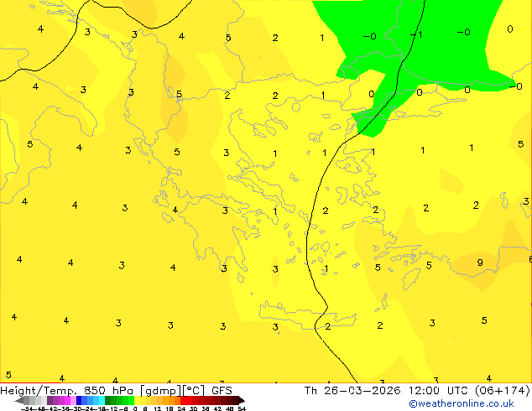This screenshot has height=411, width=532.
Task: Click the 12 label on the legend scale
Action: 158,408
